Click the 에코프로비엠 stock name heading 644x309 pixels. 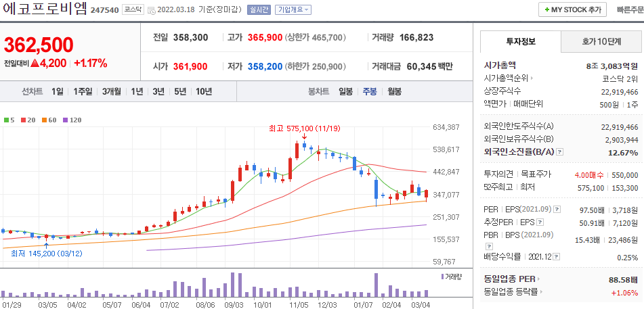tap(44, 9)
